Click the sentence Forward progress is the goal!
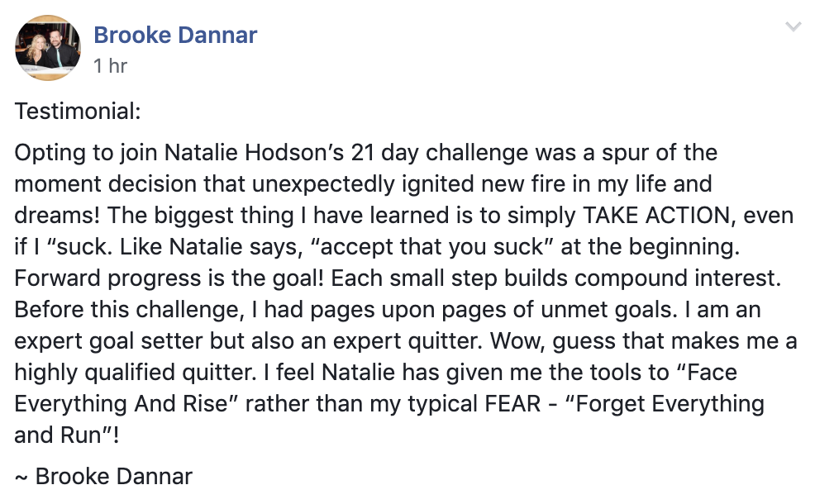 click(169, 278)
